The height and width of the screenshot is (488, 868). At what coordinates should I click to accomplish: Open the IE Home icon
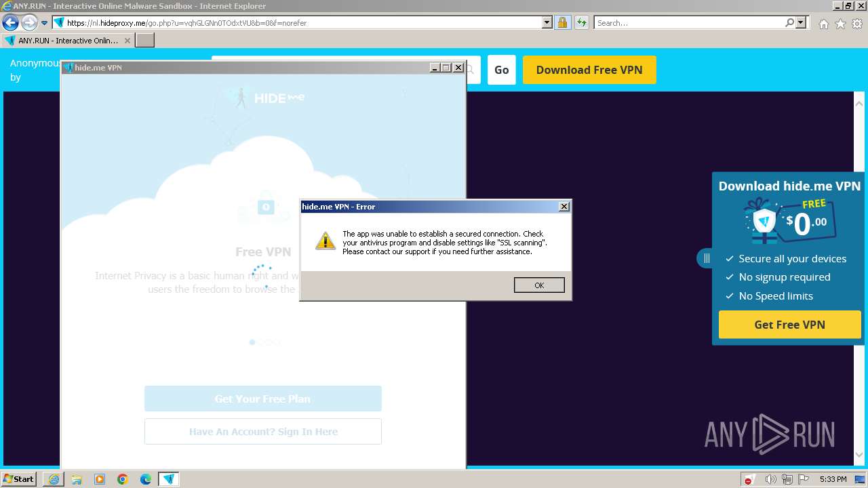[823, 24]
